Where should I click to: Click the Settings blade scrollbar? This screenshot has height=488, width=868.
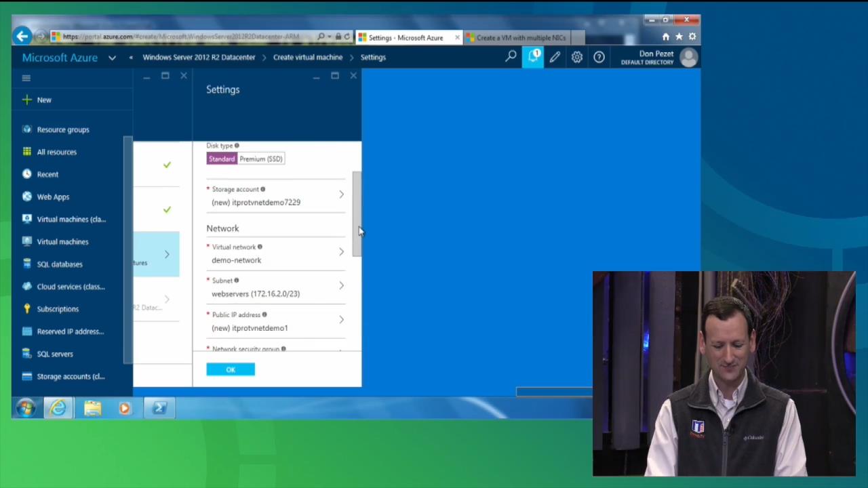coord(357,214)
